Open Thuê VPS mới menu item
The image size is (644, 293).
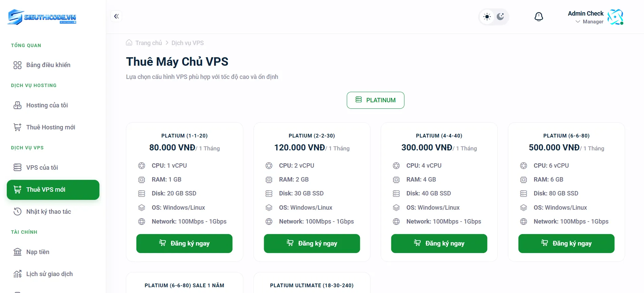(53, 190)
